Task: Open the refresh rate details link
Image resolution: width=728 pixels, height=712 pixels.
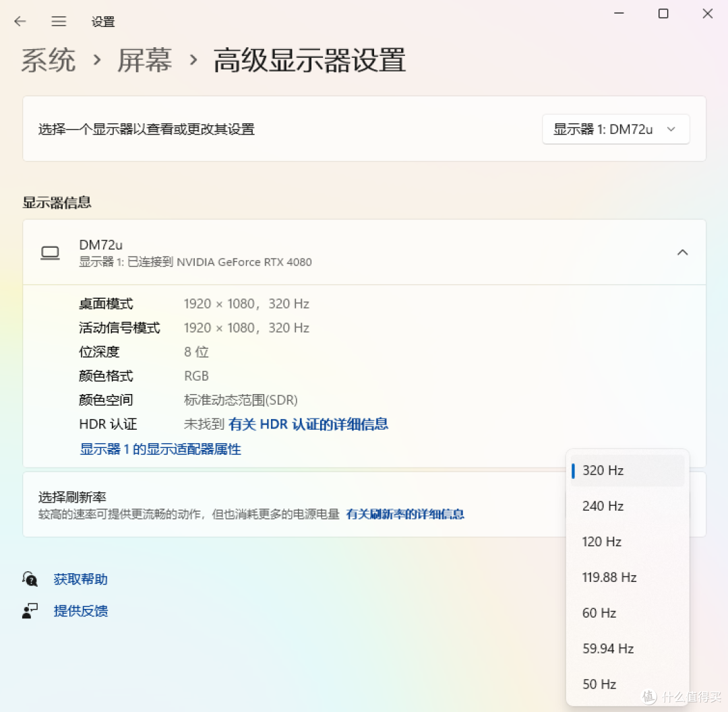Action: [405, 514]
